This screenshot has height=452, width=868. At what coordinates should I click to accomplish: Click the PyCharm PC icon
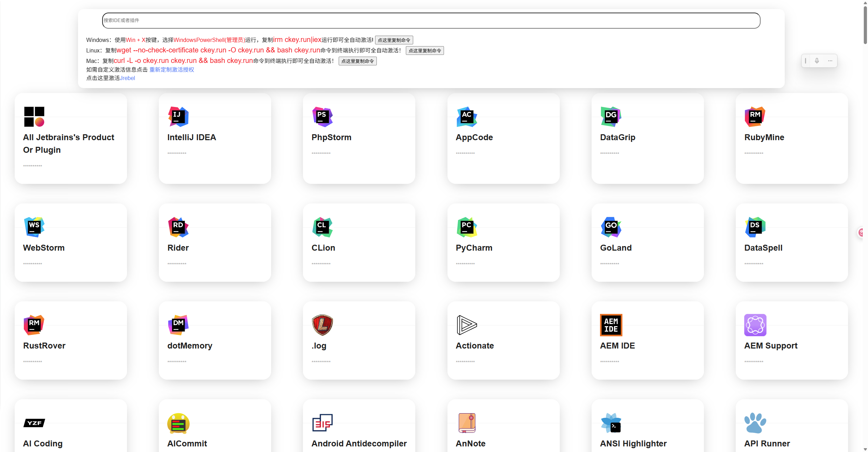(467, 227)
